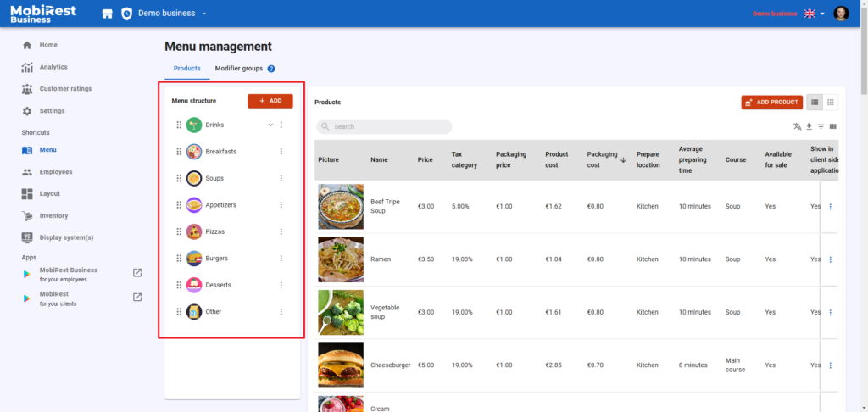Select the Pizzas category
The width and height of the screenshot is (868, 412).
coord(215,231)
